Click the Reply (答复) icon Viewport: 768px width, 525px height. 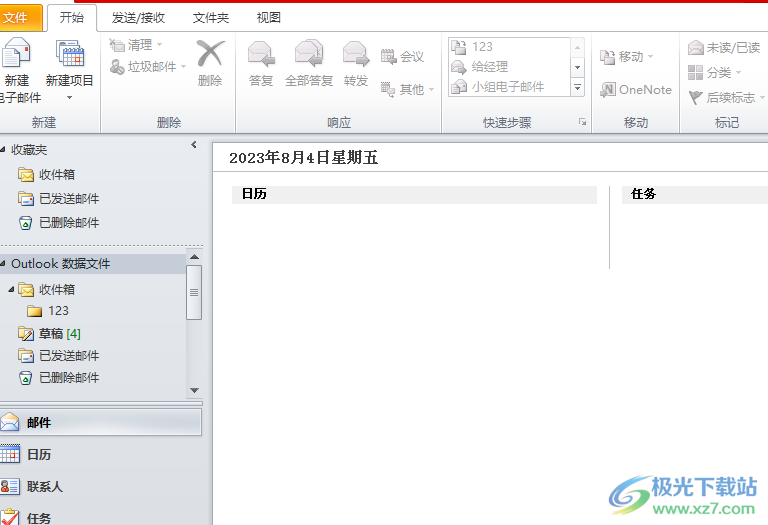(261, 53)
